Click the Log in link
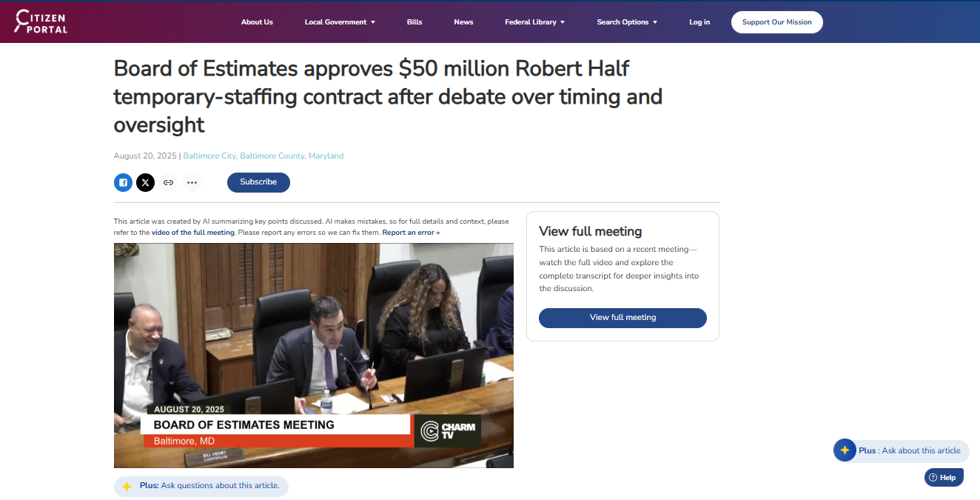Screen dimensions: 980x500 pyautogui.click(x=699, y=22)
